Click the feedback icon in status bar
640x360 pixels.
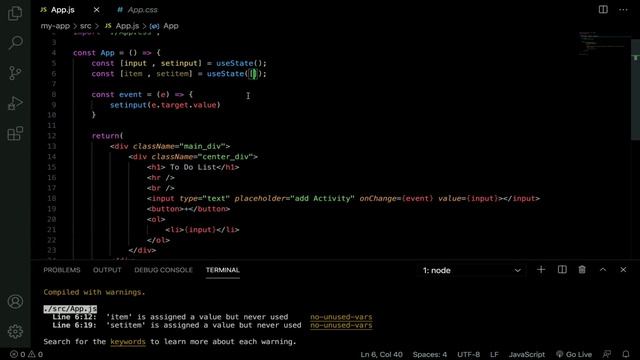click(x=607, y=354)
